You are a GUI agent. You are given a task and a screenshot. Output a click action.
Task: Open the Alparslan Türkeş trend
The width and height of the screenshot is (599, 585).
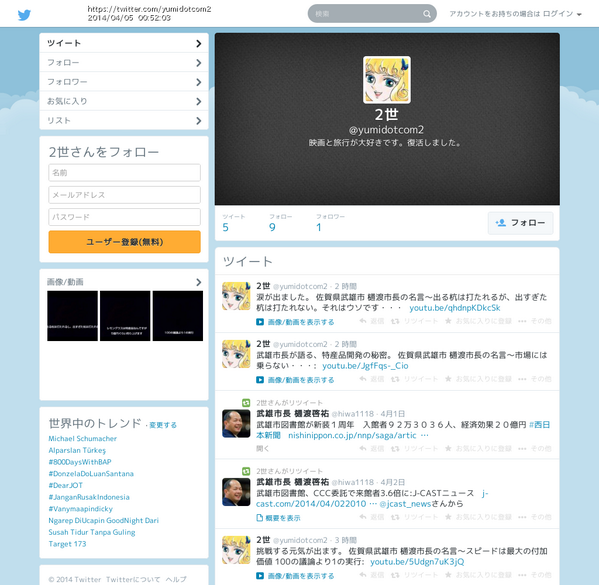(77, 450)
